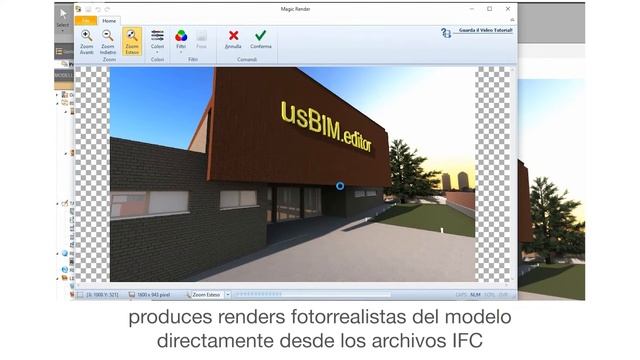Click the redo arrow in title bar
This screenshot has width=640, height=360.
(107, 9)
